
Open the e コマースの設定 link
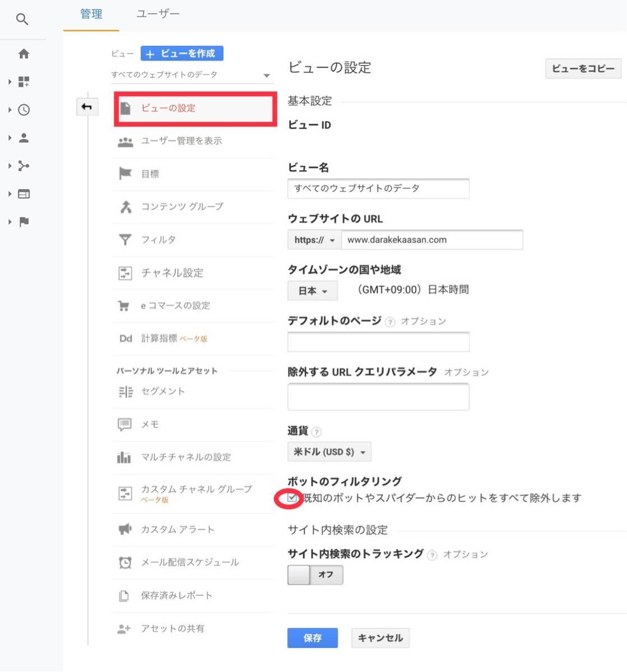pos(175,306)
